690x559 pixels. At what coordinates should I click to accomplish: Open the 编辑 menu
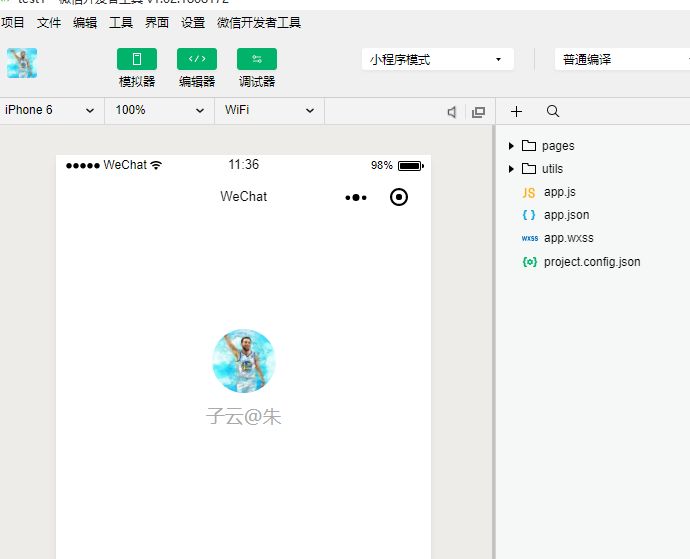pos(85,22)
